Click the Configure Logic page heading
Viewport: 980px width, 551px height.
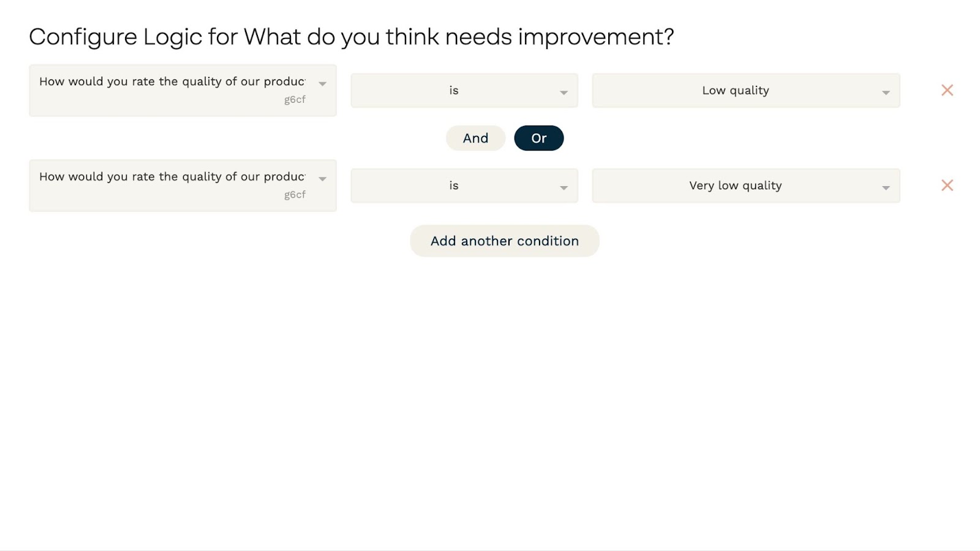tap(351, 37)
